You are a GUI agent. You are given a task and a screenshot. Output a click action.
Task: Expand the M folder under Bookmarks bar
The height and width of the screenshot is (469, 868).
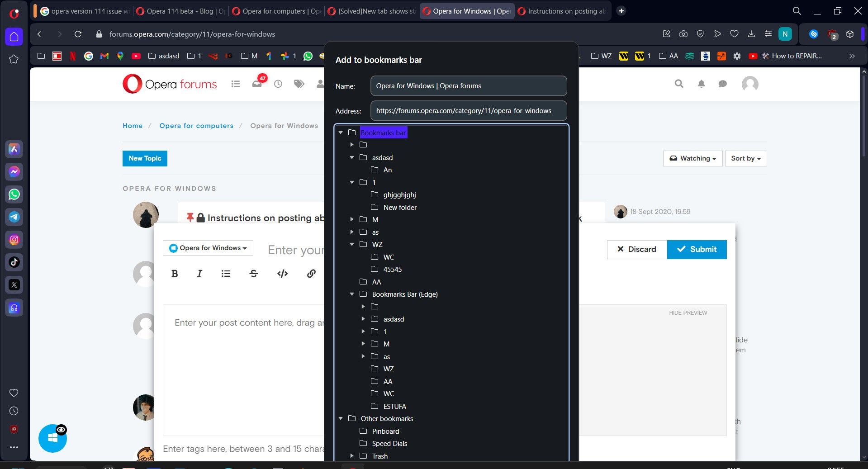coord(352,219)
